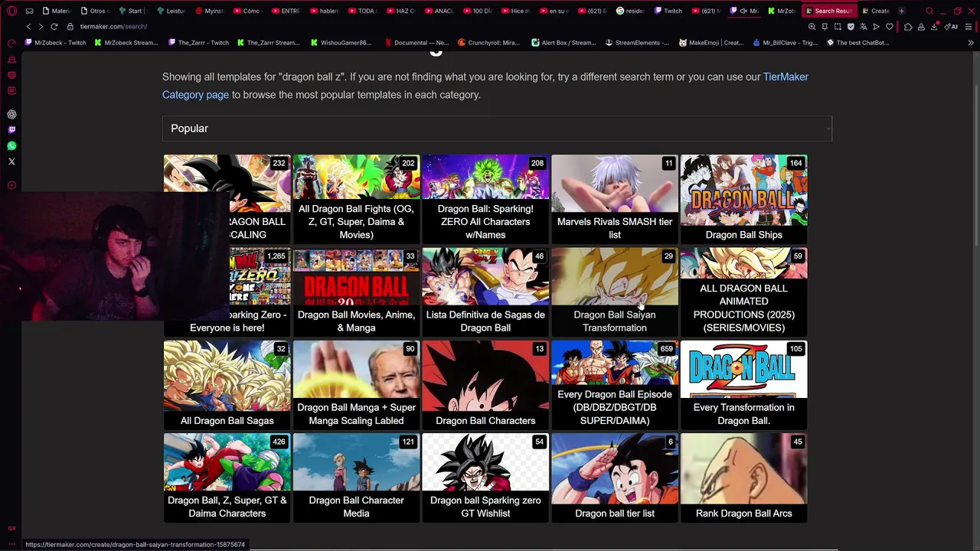Open ChatGPT in the Opera sidebar
The height and width of the screenshot is (551, 980).
coord(11,114)
